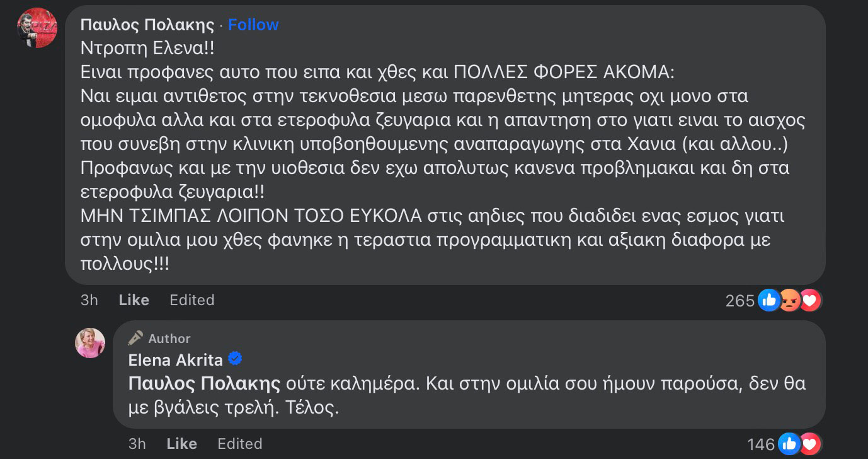Image resolution: width=868 pixels, height=459 pixels.
Task: Click heart reaction icon on Akrita reply
Action: (809, 444)
